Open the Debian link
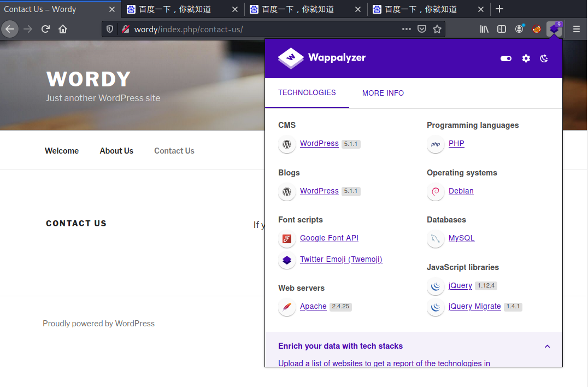Viewport: 588px width, 387px height. (x=461, y=191)
